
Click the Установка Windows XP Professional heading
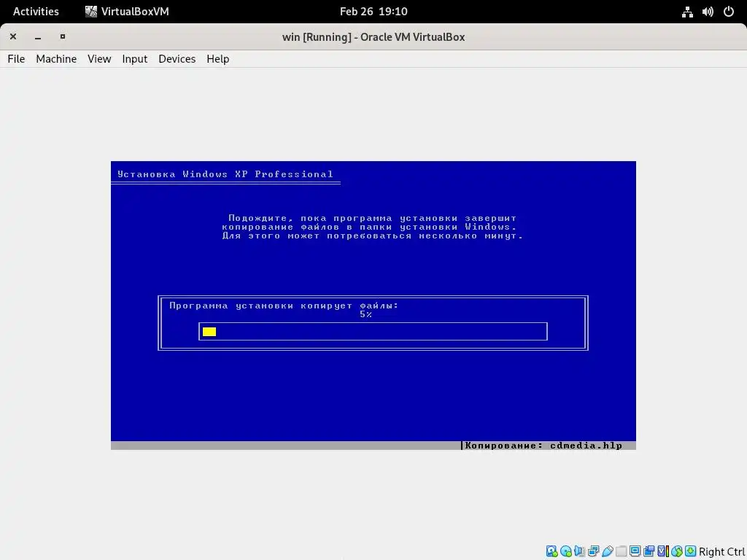225,174
